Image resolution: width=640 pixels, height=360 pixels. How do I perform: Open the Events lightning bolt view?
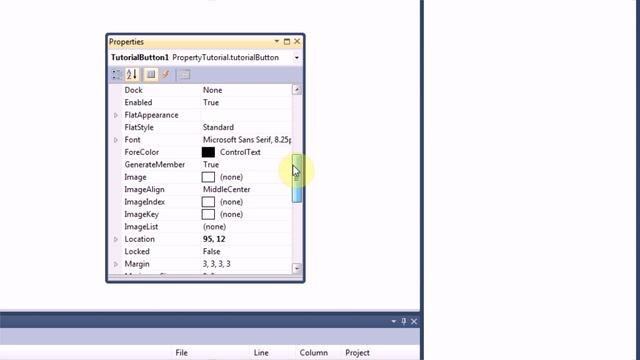(x=166, y=74)
